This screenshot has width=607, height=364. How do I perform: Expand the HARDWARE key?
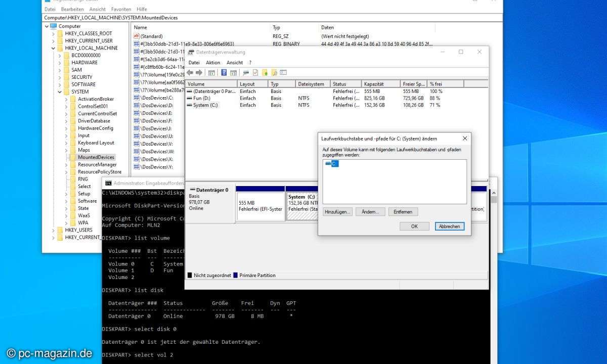coord(60,63)
